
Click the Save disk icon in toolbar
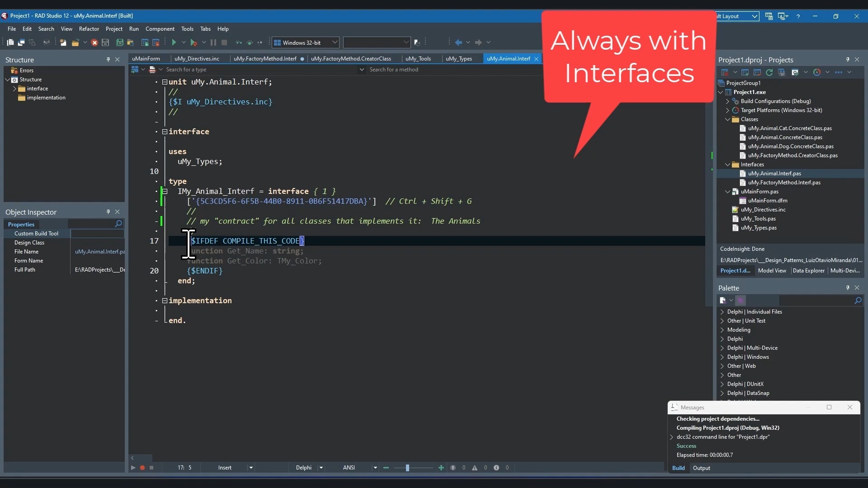105,42
